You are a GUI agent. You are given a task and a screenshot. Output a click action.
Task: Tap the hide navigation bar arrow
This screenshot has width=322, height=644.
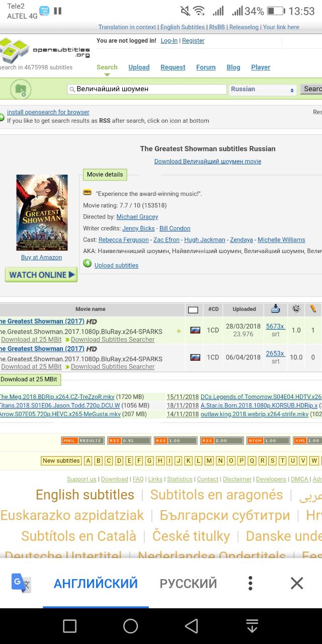pos(252,626)
